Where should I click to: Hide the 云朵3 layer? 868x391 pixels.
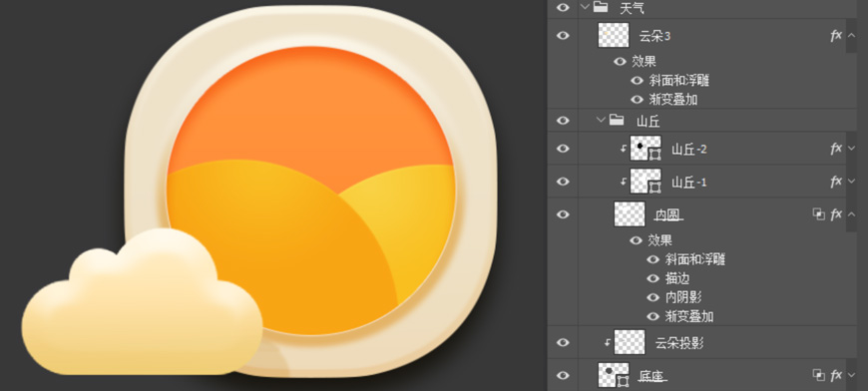[x=563, y=35]
